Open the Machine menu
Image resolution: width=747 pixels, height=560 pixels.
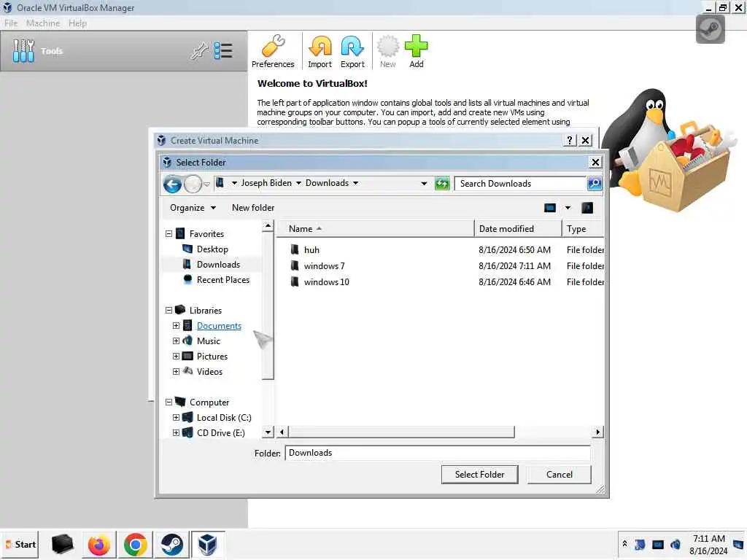click(x=43, y=23)
